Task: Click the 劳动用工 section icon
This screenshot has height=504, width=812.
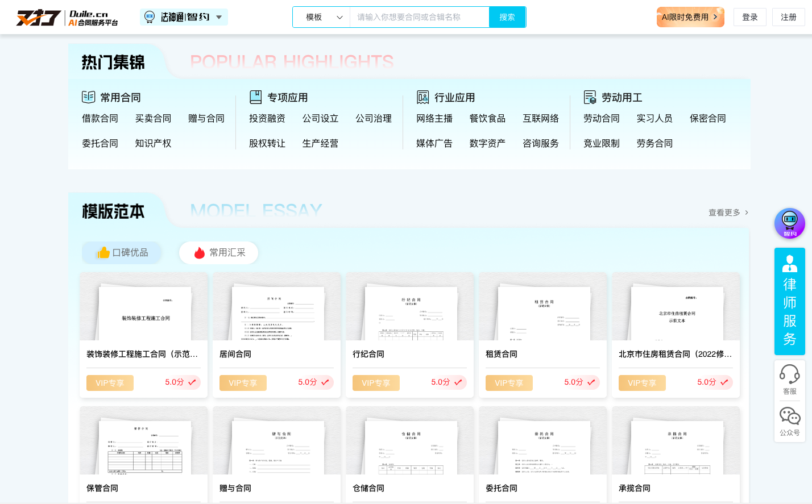Action: pos(590,97)
